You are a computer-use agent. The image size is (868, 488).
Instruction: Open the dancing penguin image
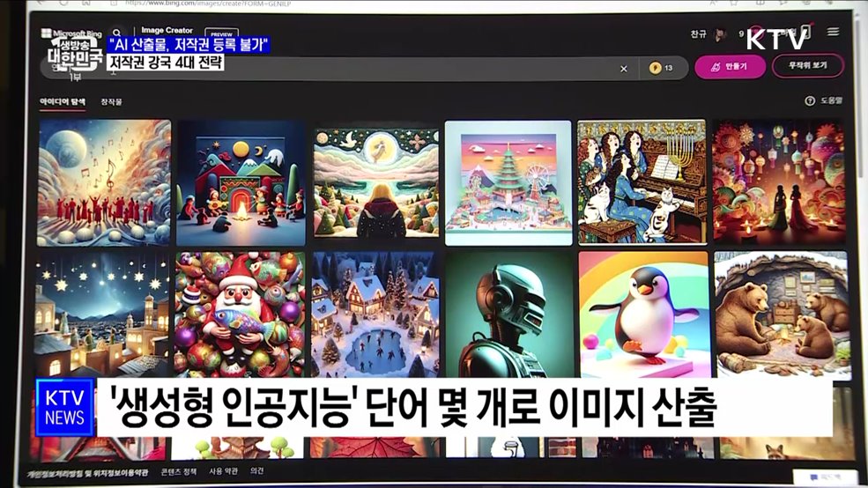click(x=644, y=314)
